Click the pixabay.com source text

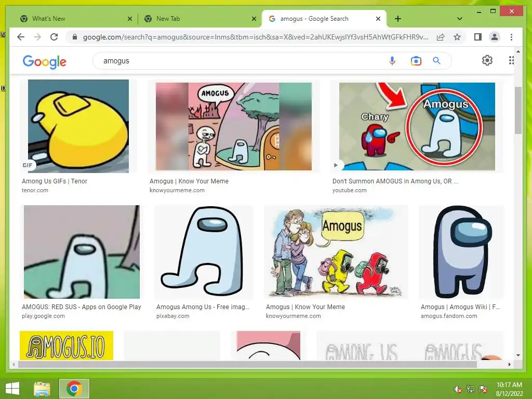(x=172, y=316)
